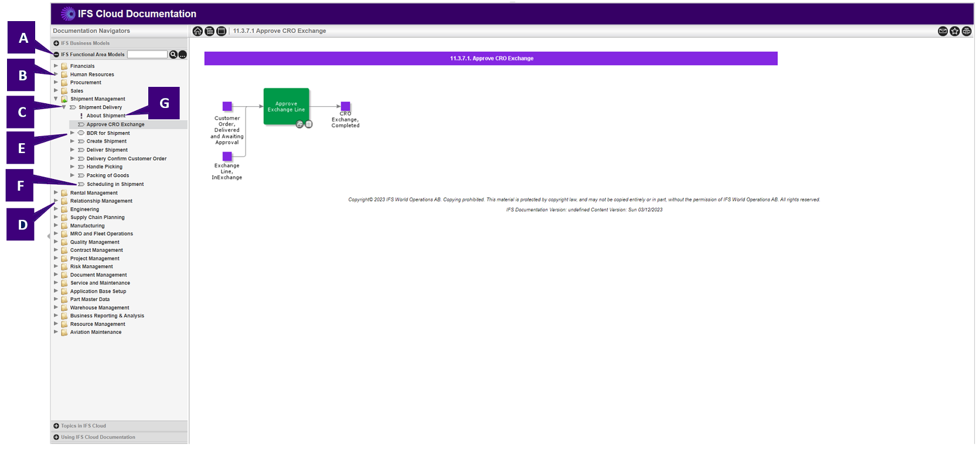Click the purple CRO Exchange, Completed square
The width and height of the screenshot is (980, 450).
(345, 106)
